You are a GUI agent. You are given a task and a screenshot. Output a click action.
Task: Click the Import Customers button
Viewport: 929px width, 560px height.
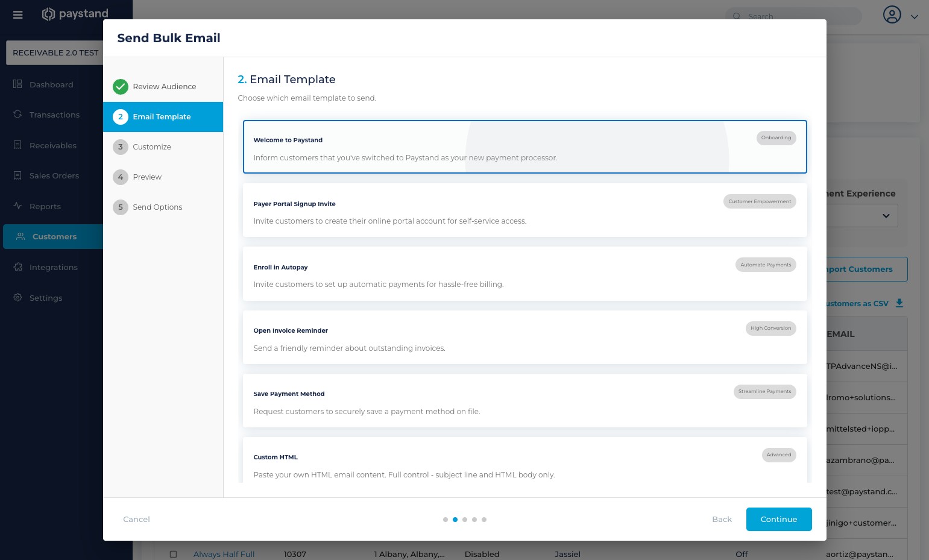[x=867, y=269]
